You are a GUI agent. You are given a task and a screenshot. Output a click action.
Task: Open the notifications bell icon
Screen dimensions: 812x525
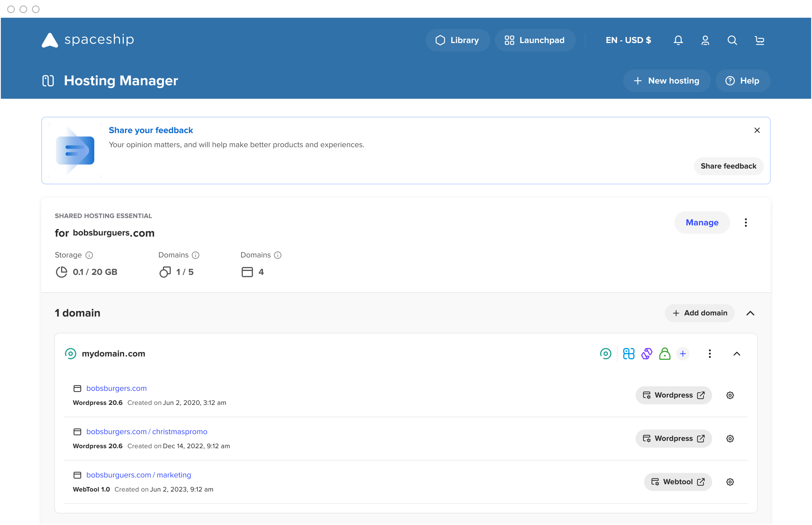coord(678,40)
